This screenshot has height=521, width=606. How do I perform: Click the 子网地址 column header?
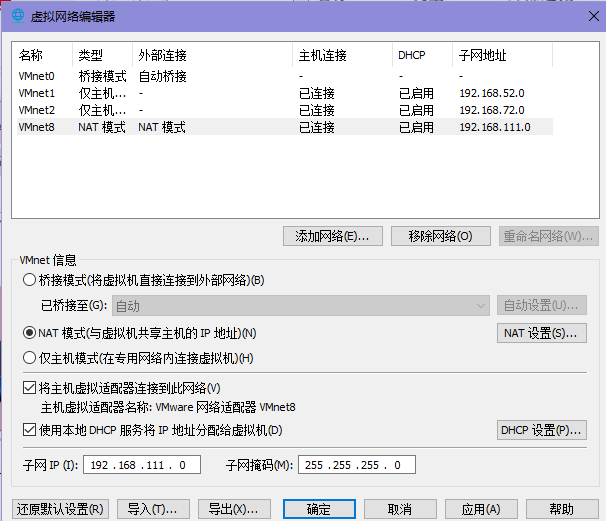pyautogui.click(x=502, y=55)
